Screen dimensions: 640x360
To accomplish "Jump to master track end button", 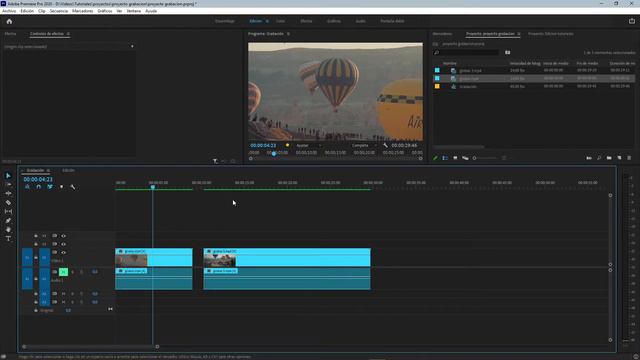I will pos(110,309).
